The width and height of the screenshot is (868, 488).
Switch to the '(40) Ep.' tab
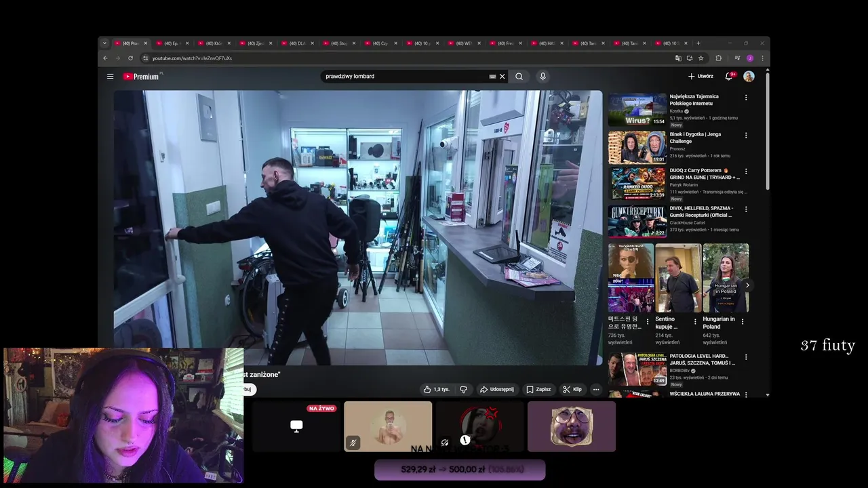click(x=172, y=43)
